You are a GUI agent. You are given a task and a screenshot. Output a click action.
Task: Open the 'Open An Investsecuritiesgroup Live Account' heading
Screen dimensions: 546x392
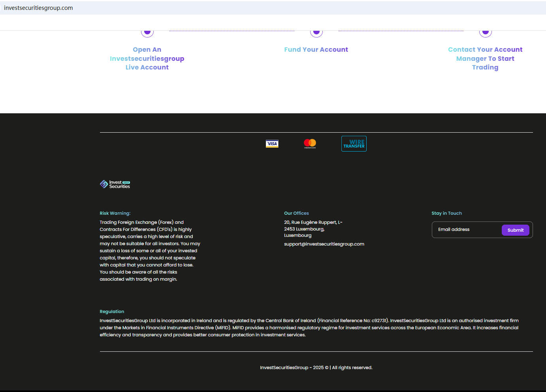[x=147, y=58]
